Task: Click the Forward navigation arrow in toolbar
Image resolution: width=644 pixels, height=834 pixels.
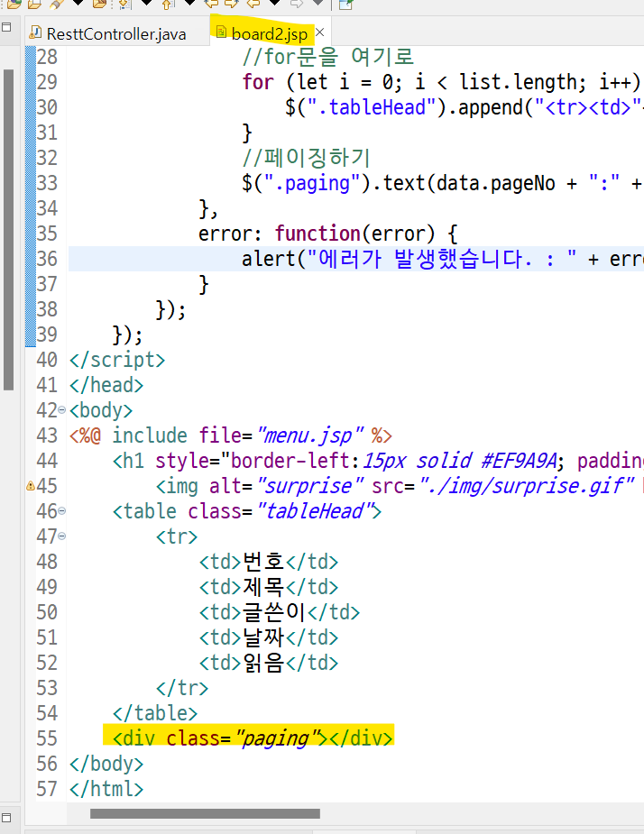Action: coord(297,4)
